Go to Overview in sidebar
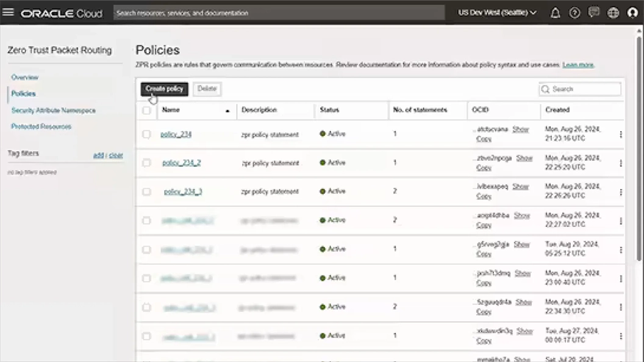644x362 pixels. point(24,77)
